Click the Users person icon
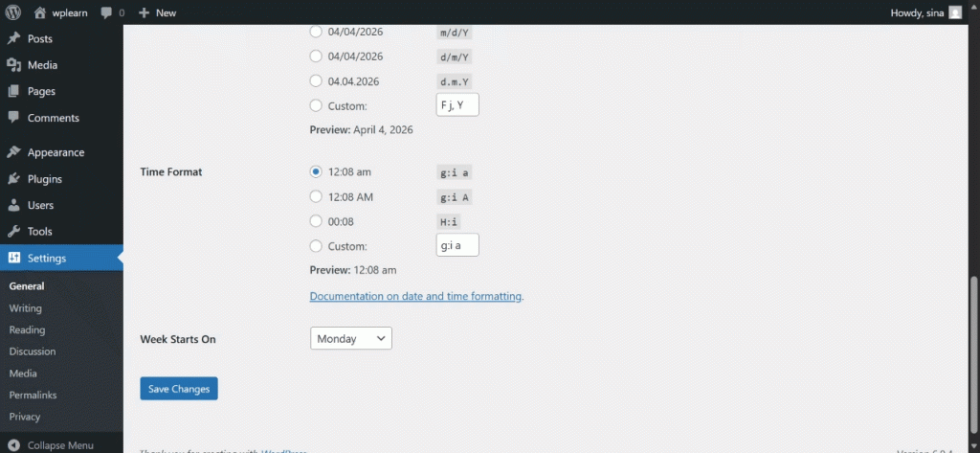Viewport: 980px width, 453px height. point(13,205)
